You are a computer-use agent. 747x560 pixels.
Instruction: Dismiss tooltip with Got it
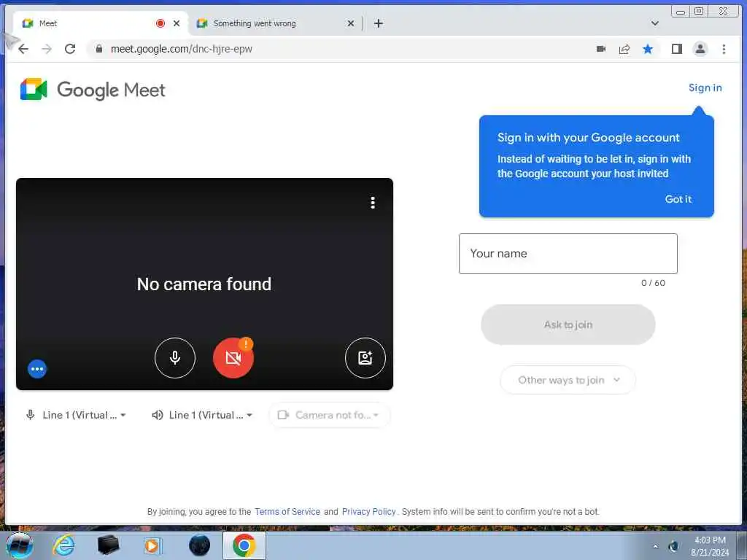point(678,199)
